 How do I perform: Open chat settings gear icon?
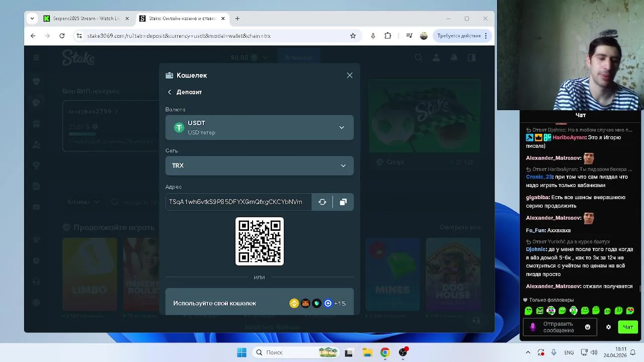tap(608, 327)
